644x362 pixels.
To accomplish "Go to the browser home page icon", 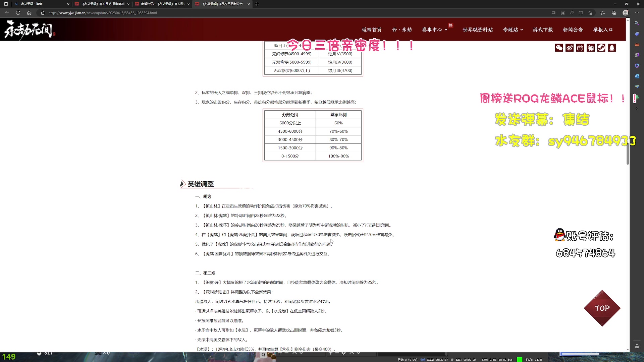I will coord(29,13).
